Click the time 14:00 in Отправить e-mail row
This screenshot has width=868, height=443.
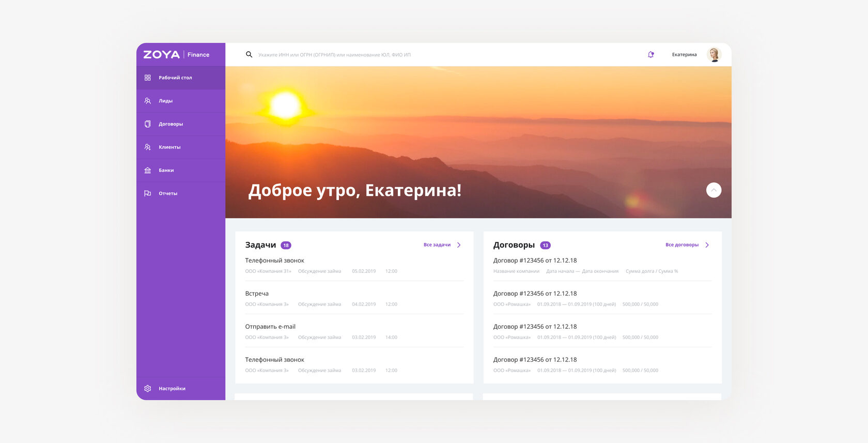(x=391, y=338)
